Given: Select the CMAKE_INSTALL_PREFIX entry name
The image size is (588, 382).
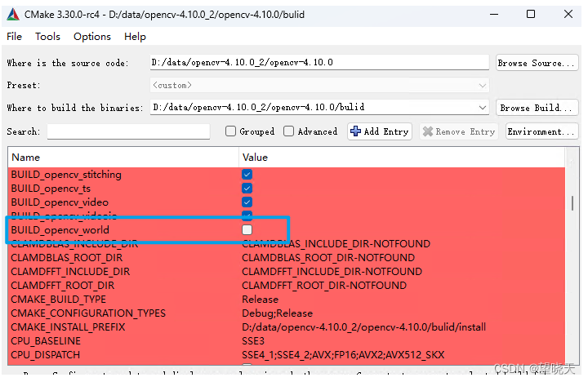Looking at the screenshot, I should [68, 327].
